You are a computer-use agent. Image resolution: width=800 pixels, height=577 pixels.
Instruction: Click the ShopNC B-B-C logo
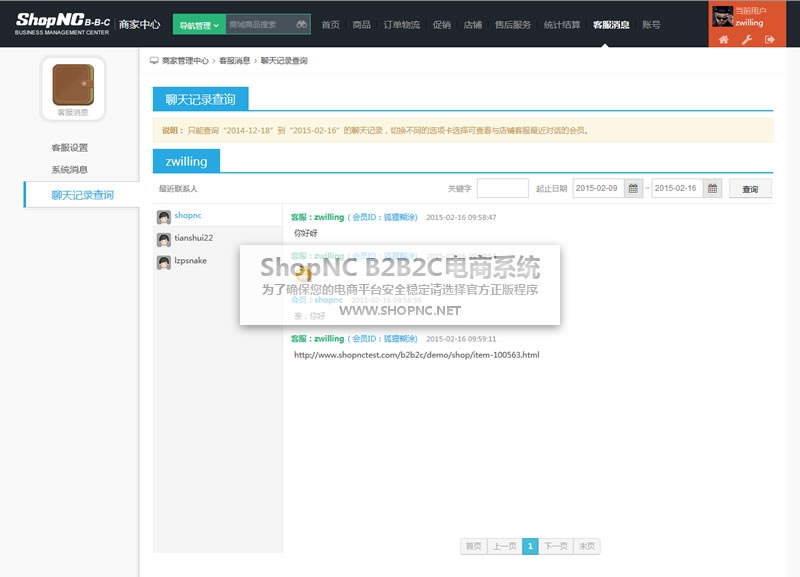[62, 24]
